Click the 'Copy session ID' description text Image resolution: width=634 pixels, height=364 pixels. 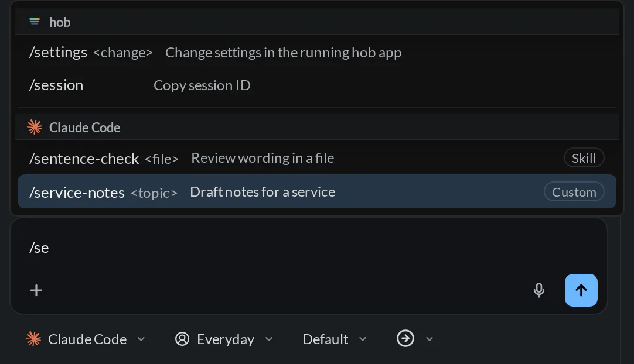(x=202, y=85)
